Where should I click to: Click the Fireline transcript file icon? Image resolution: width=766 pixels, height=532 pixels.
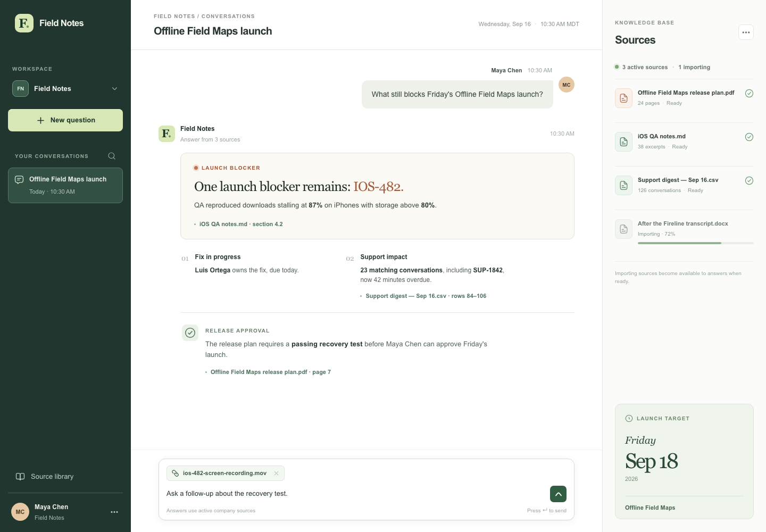623,229
